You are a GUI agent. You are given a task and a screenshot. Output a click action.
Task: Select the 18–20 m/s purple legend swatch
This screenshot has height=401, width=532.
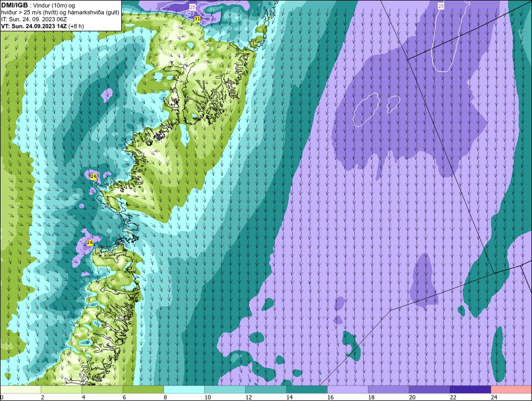pyautogui.click(x=388, y=389)
